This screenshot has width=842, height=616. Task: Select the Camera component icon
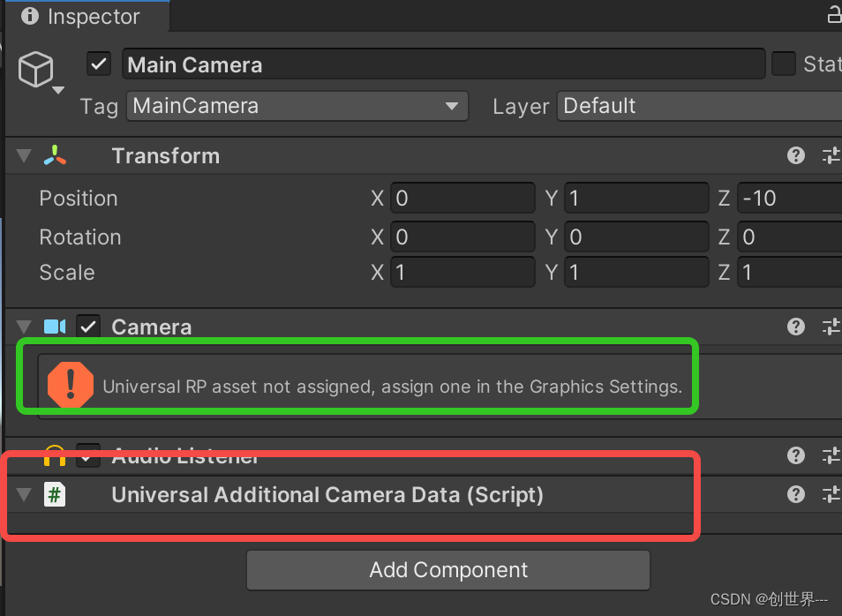tap(55, 327)
